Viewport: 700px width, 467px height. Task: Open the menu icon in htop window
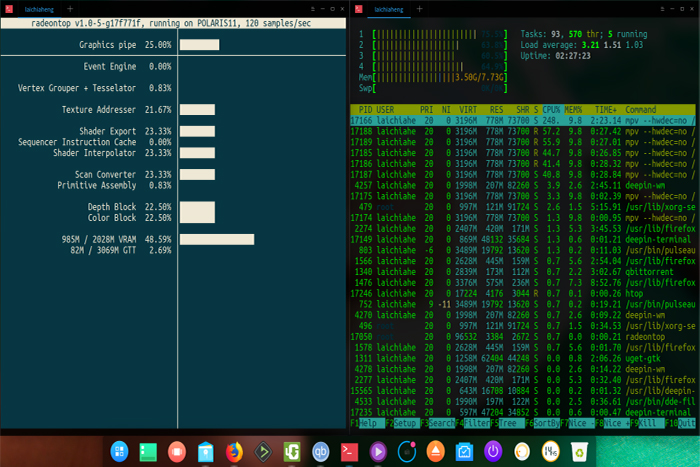click(662, 9)
